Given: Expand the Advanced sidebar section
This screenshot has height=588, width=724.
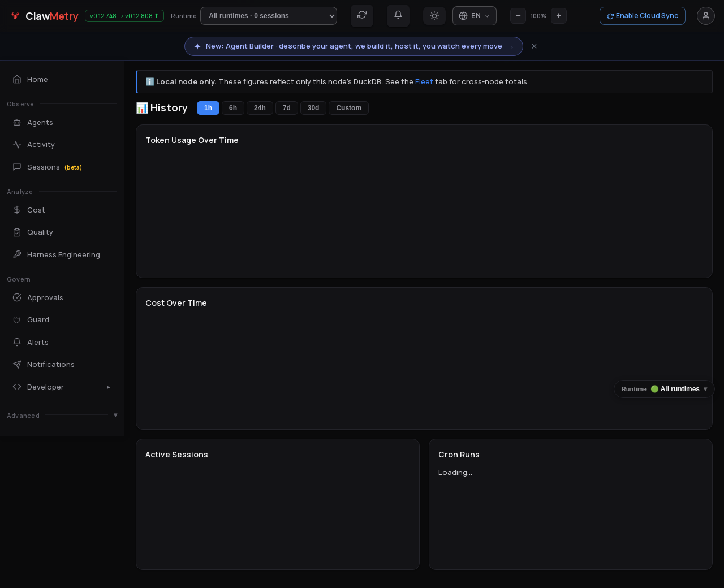Looking at the screenshot, I should coord(62,415).
